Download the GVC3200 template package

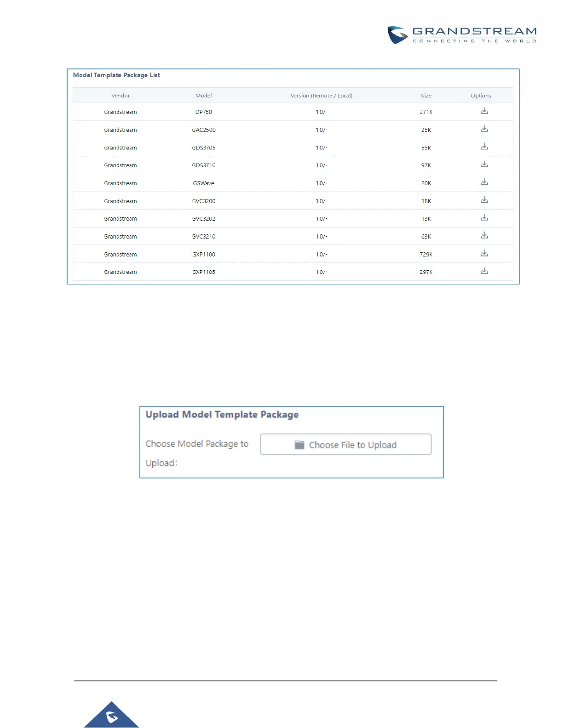point(484,200)
